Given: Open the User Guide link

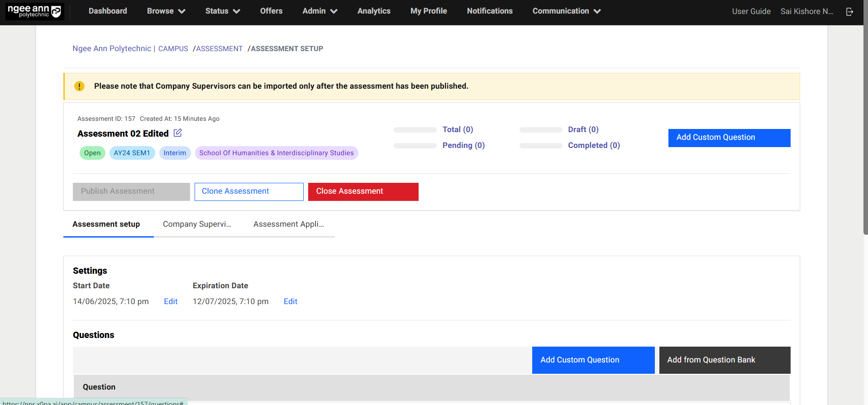Looking at the screenshot, I should [751, 12].
